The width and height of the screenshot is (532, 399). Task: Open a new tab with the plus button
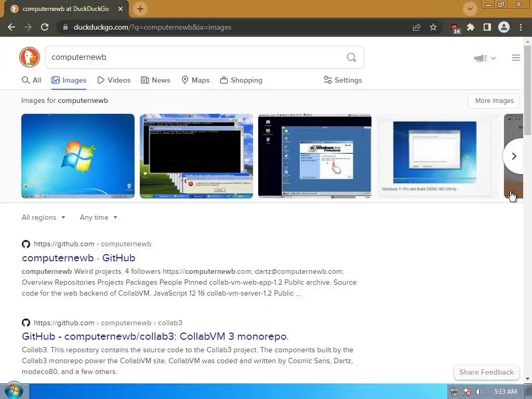(140, 9)
